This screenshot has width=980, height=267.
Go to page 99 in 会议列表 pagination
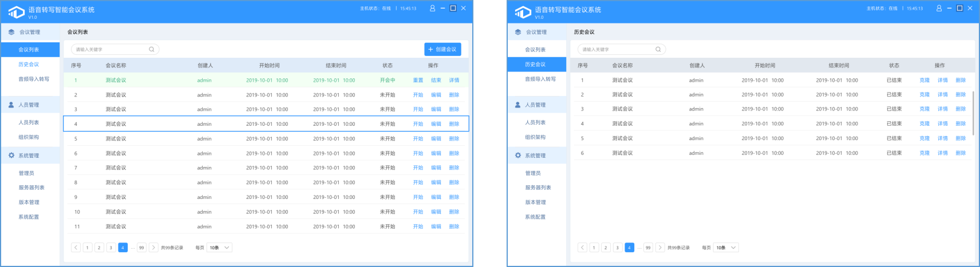(141, 248)
